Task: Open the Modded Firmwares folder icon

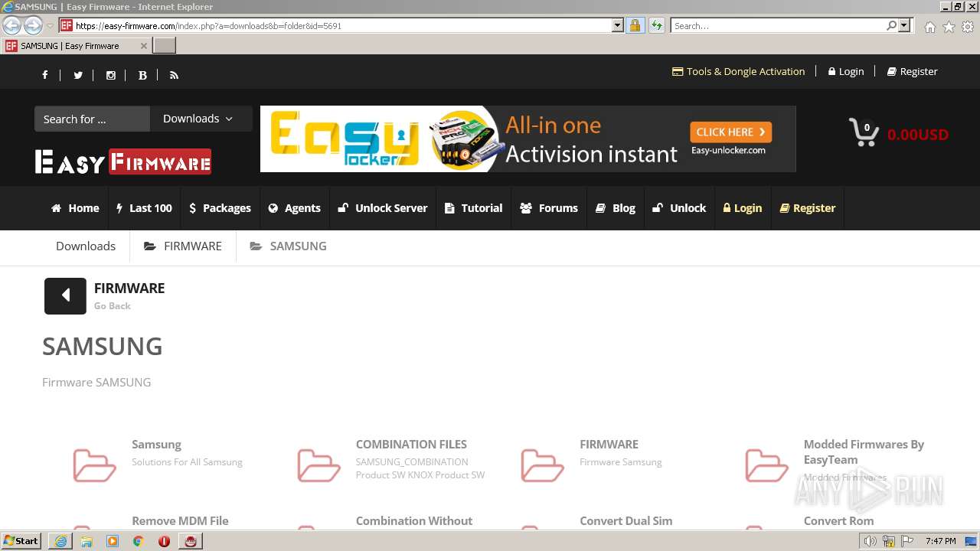Action: click(766, 465)
